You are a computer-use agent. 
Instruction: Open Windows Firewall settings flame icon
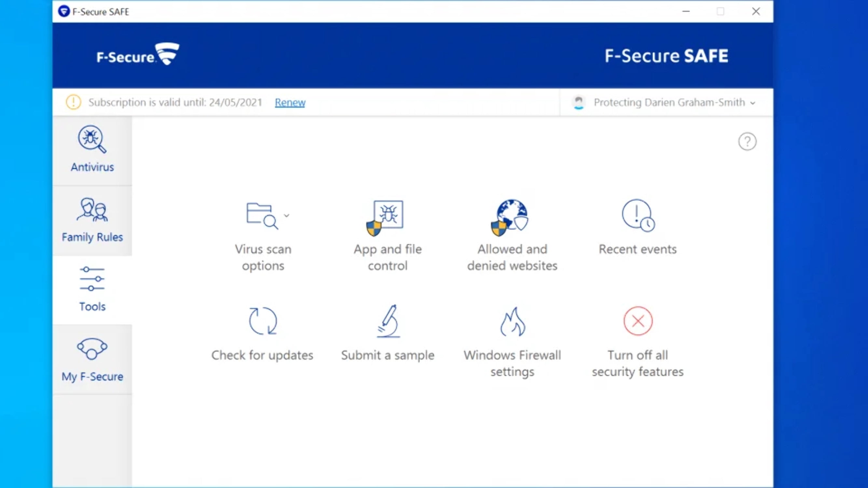(512, 322)
